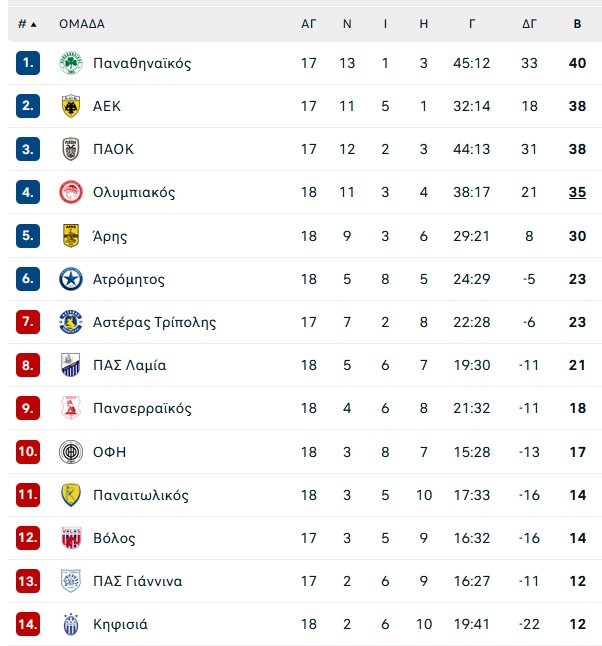Click the ΑΓ matches played header
This screenshot has width=602, height=646.
(x=309, y=24)
